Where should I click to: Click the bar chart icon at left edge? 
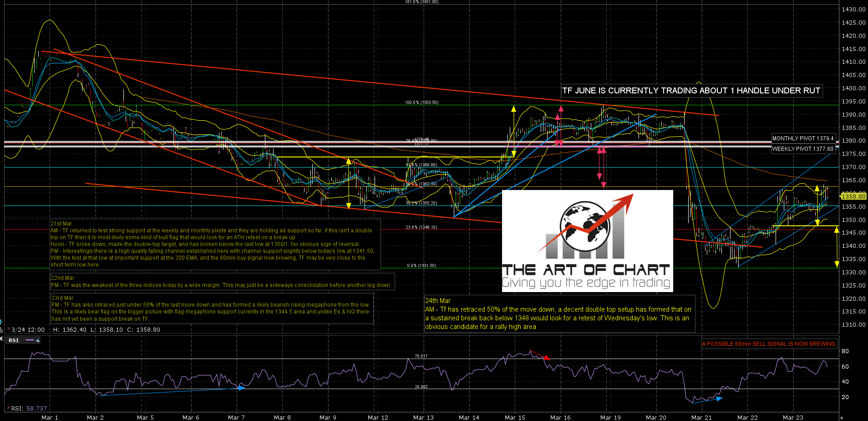tap(1, 329)
